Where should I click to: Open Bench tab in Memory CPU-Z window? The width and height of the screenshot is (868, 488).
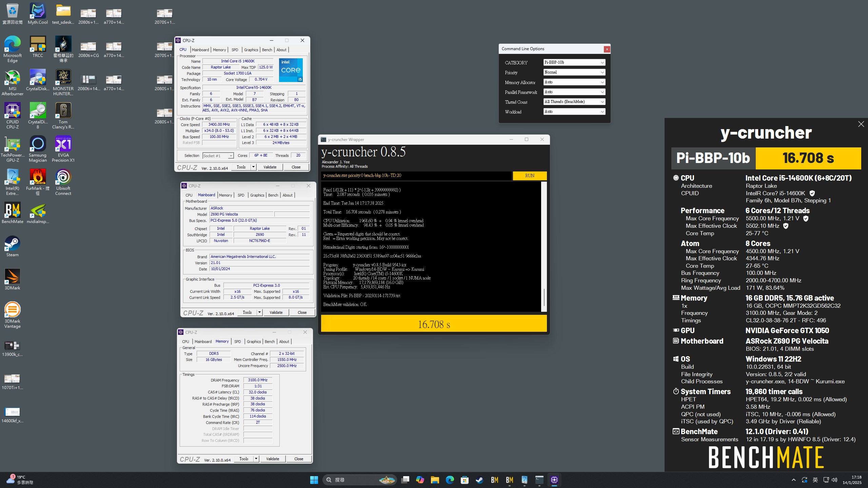pyautogui.click(x=270, y=342)
